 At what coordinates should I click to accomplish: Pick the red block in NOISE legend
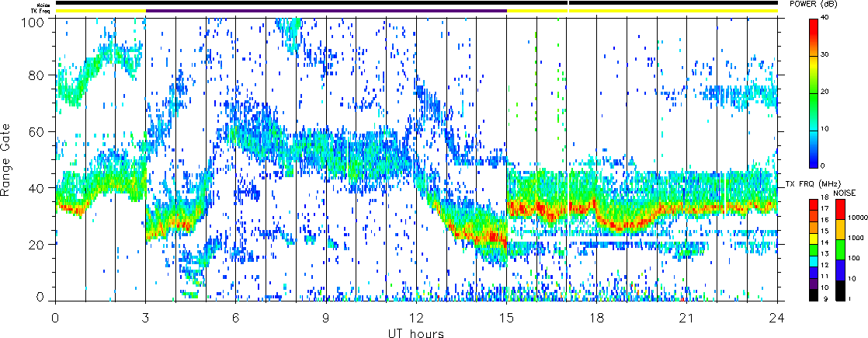pos(840,210)
